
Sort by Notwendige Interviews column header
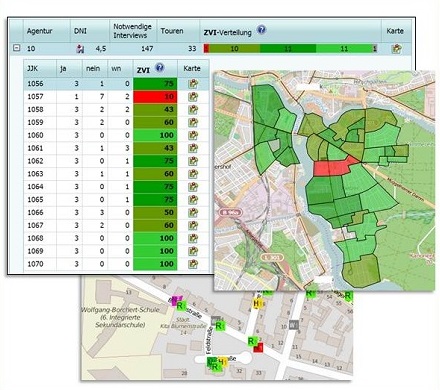point(132,31)
